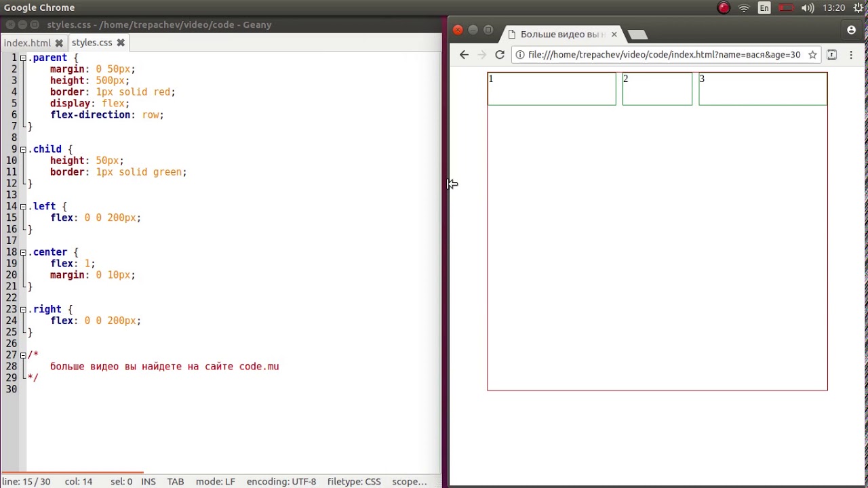868x488 pixels.
Task: Open the sound volume indicator
Action: point(808,8)
